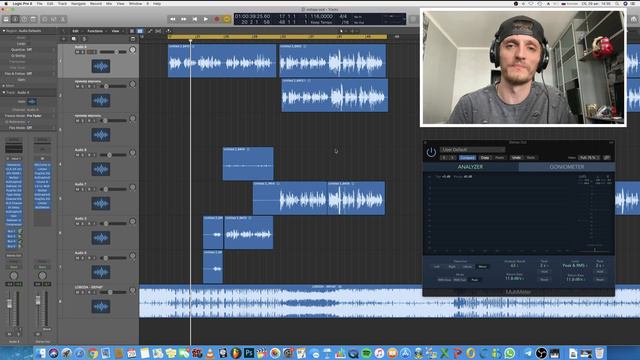Open the Library panel icon
This screenshot has height=360, width=640.
[x=6, y=19]
